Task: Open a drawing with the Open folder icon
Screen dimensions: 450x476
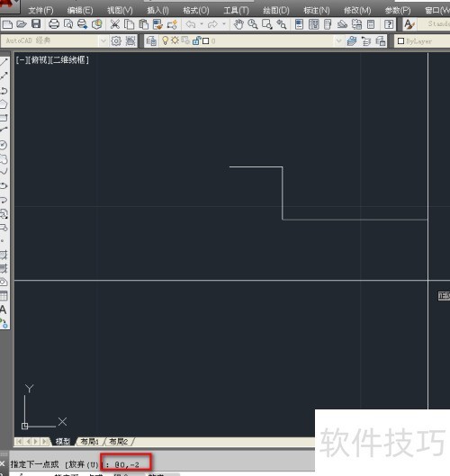Action: [22, 24]
